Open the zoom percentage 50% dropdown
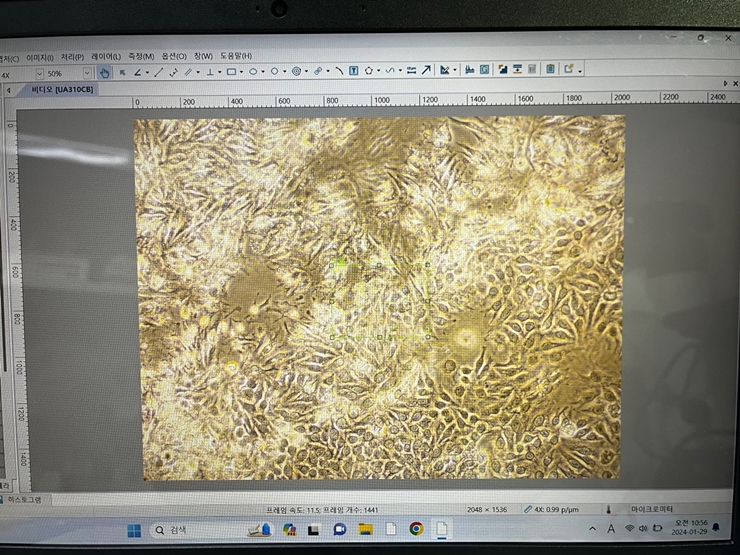The height and width of the screenshot is (555, 740). point(86,73)
